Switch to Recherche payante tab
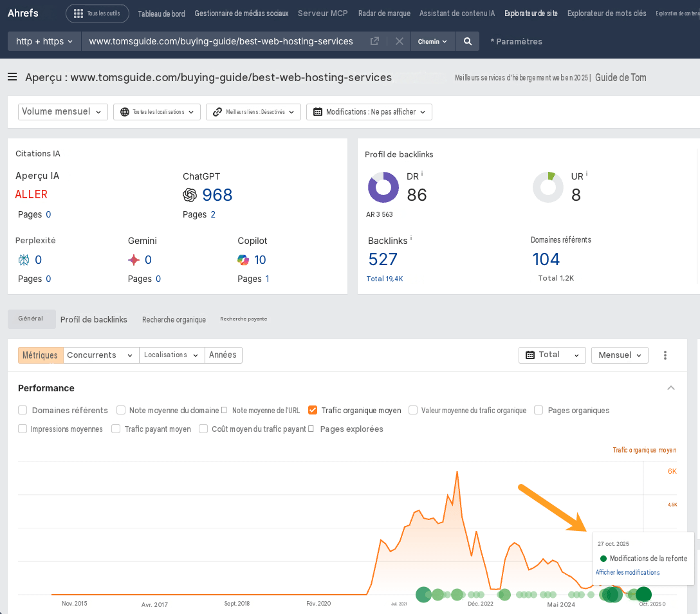Screen dimensions: 700x614 coord(244,319)
